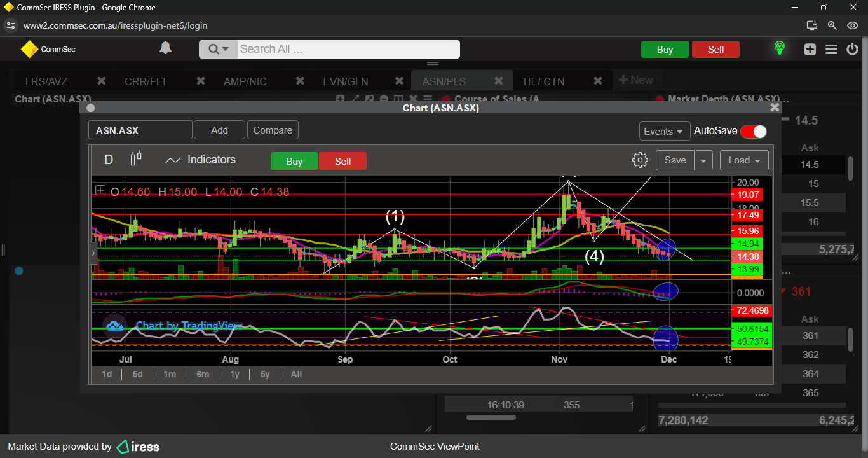Click the green lightbulb status icon
Screen dimensions: 868x458
coord(779,48)
